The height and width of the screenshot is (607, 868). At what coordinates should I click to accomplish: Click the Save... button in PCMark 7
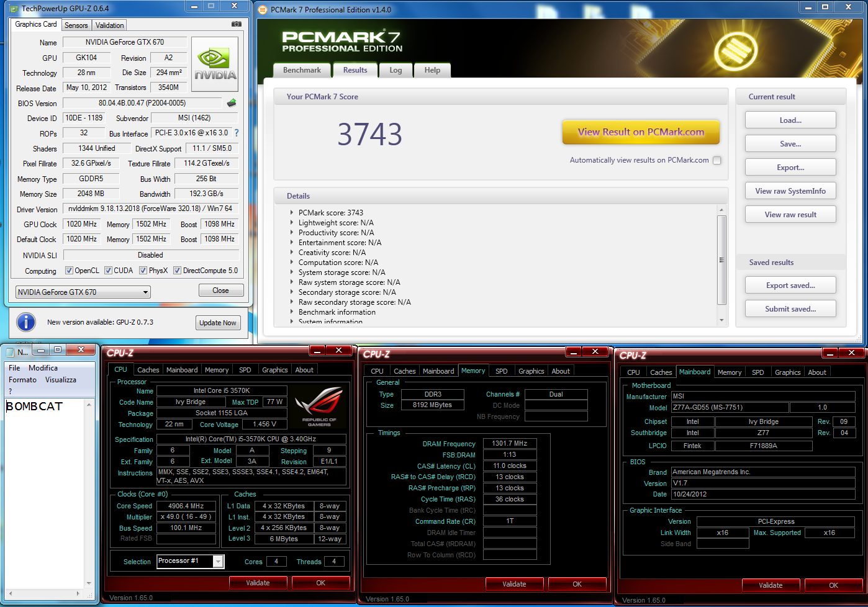click(x=790, y=144)
